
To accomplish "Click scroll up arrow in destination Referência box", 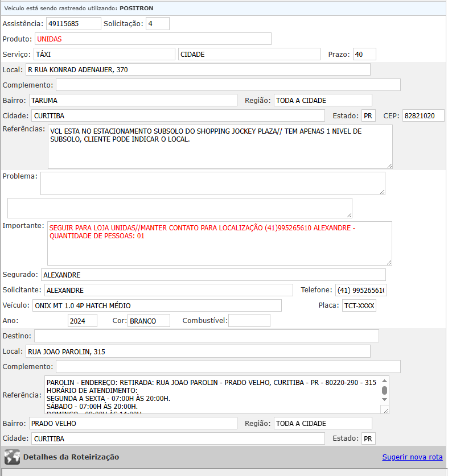I will (x=385, y=381).
